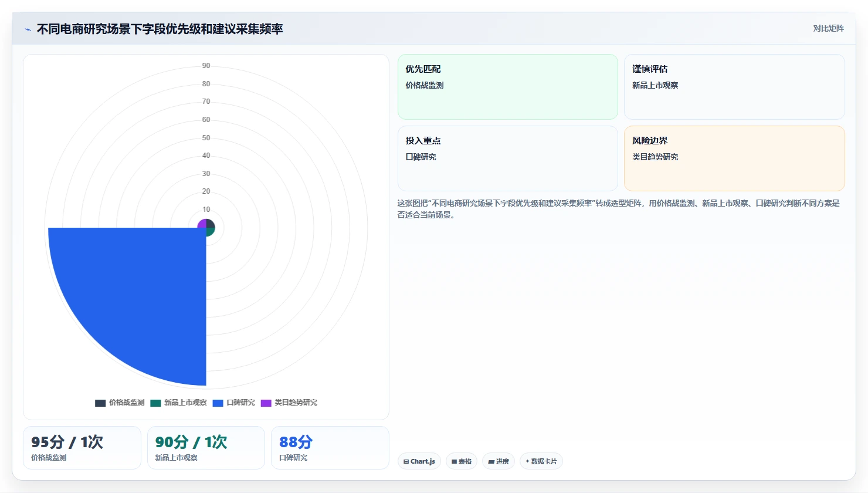The width and height of the screenshot is (868, 493).
Task: Click the chart title 不同电商研究场景下字段优先级和建议采集频率
Action: [160, 29]
